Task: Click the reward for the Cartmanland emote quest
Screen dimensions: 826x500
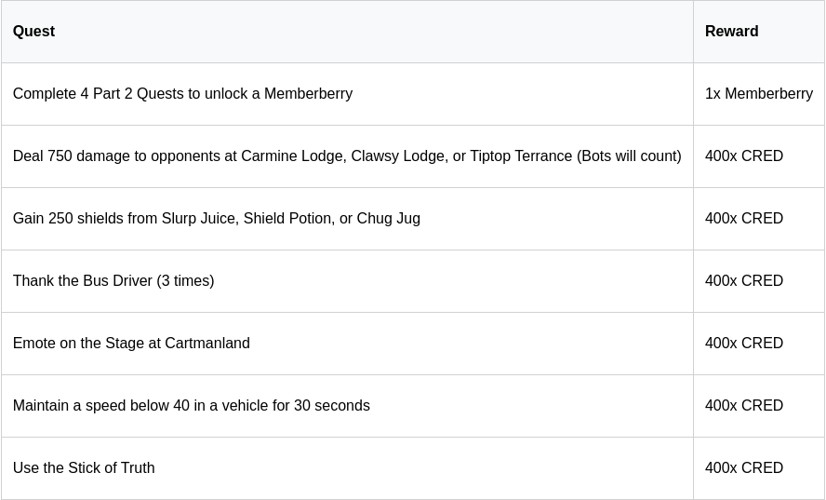Action: click(743, 343)
